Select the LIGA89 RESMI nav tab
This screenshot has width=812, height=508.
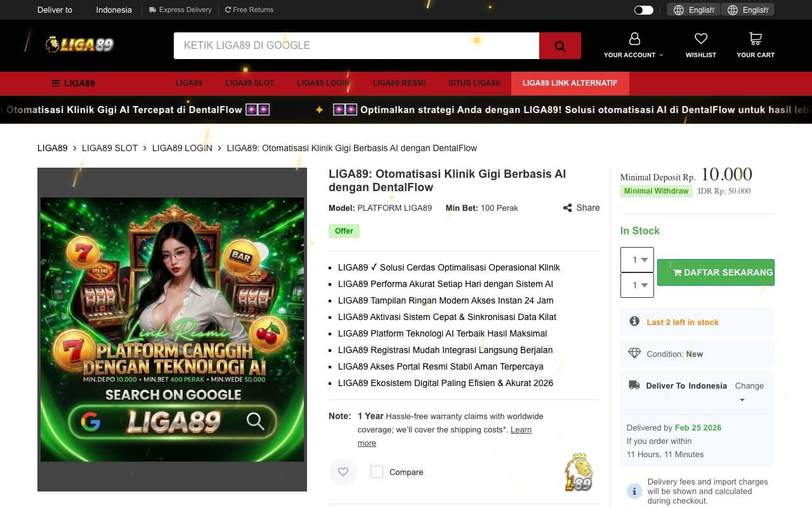(399, 83)
